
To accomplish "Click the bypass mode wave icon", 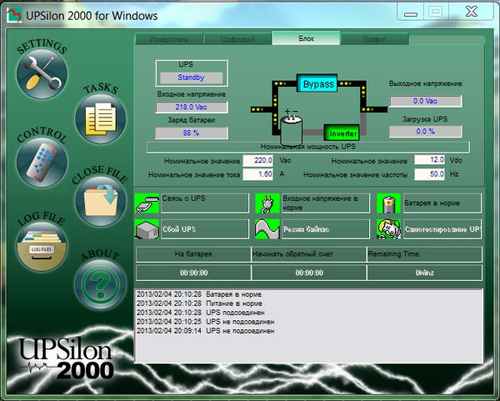I will (267, 229).
